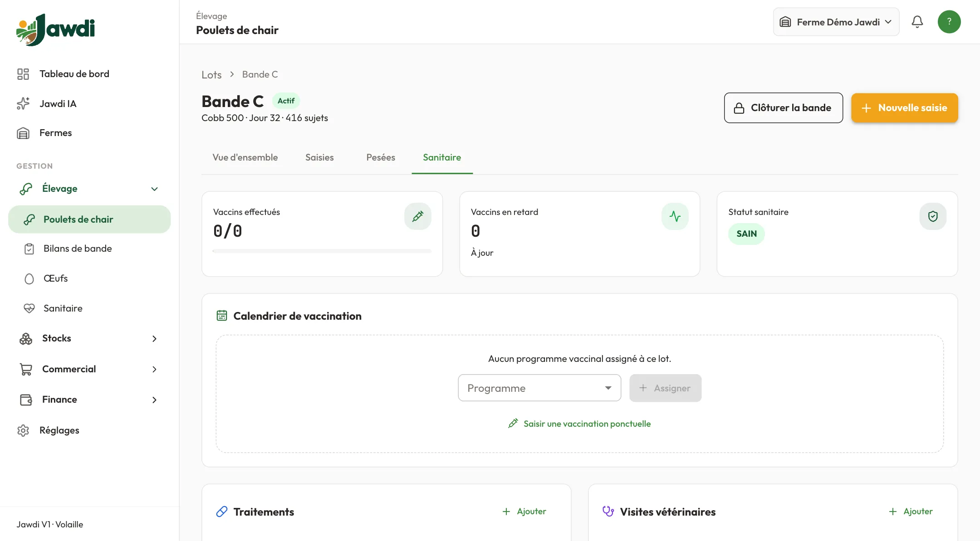Click the syringe icon in Vaccins effectués

417,216
